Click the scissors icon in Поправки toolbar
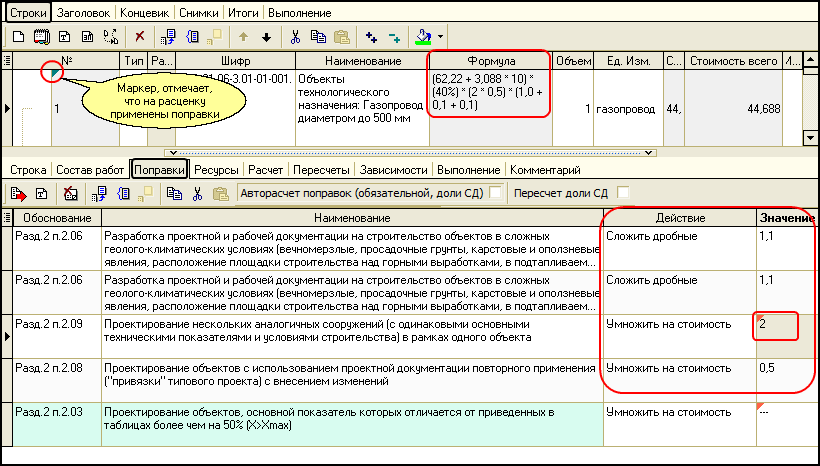The height and width of the screenshot is (466, 820). click(x=197, y=193)
